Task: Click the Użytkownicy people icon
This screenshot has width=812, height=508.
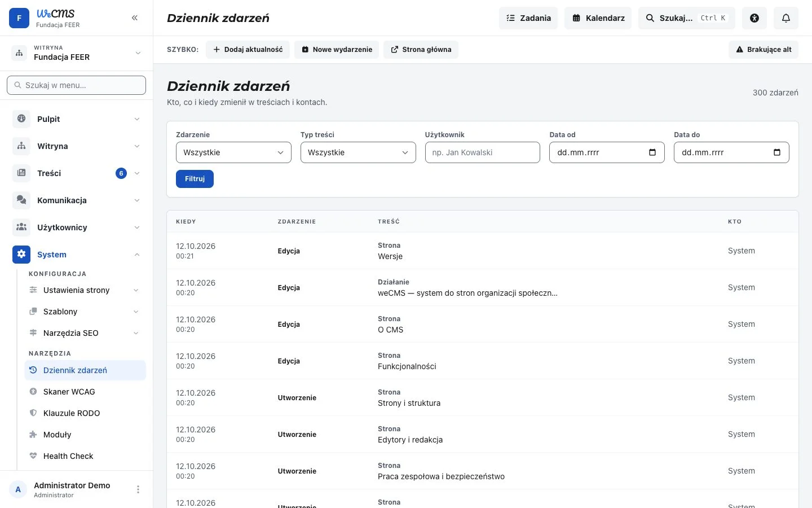Action: pyautogui.click(x=21, y=227)
